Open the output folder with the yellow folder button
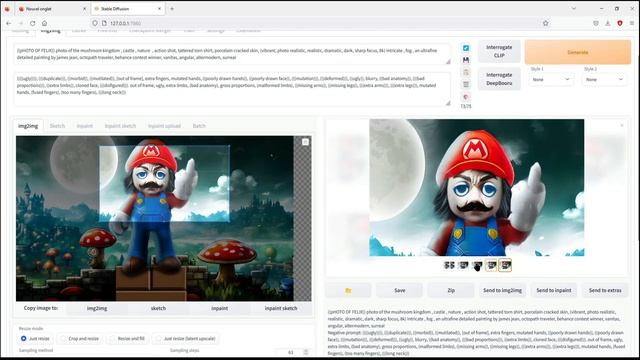Screen dimensions: 640x360 click(348, 290)
